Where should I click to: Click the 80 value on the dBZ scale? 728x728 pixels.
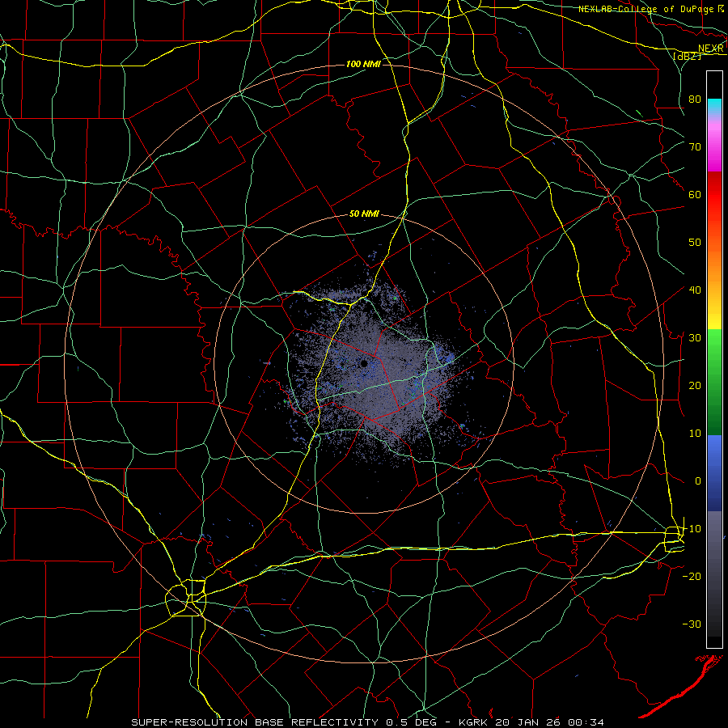695,99
